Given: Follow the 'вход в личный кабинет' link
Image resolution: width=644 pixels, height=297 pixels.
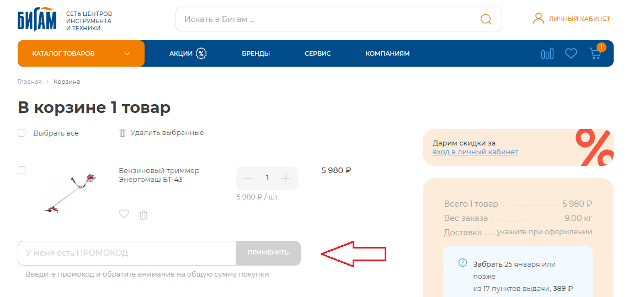Looking at the screenshot, I should point(475,152).
